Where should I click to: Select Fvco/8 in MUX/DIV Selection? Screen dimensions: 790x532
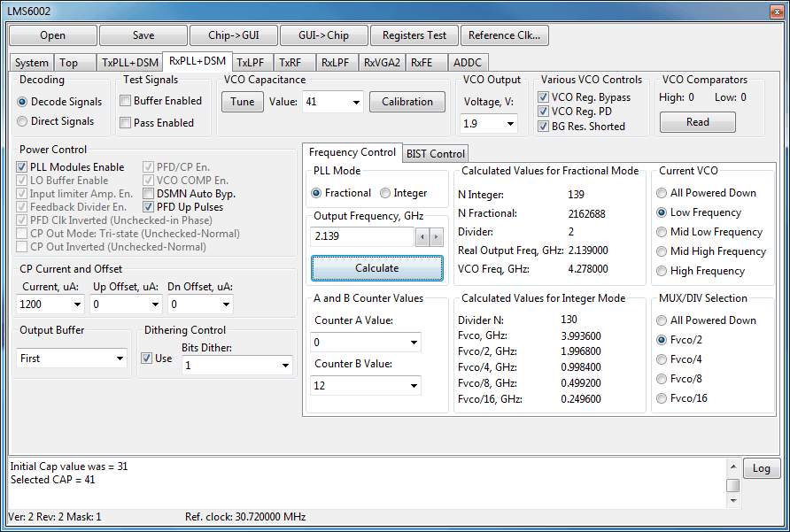662,379
